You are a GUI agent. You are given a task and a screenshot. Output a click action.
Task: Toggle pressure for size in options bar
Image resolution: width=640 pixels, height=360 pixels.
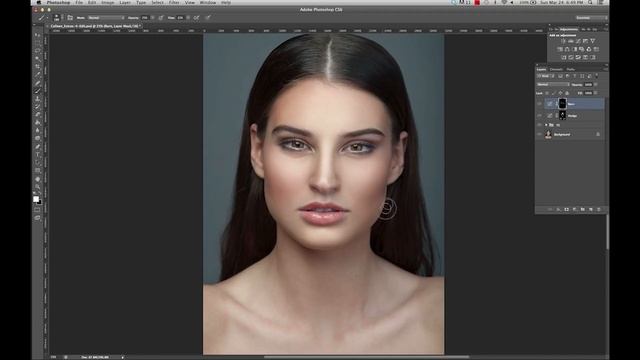click(208, 18)
